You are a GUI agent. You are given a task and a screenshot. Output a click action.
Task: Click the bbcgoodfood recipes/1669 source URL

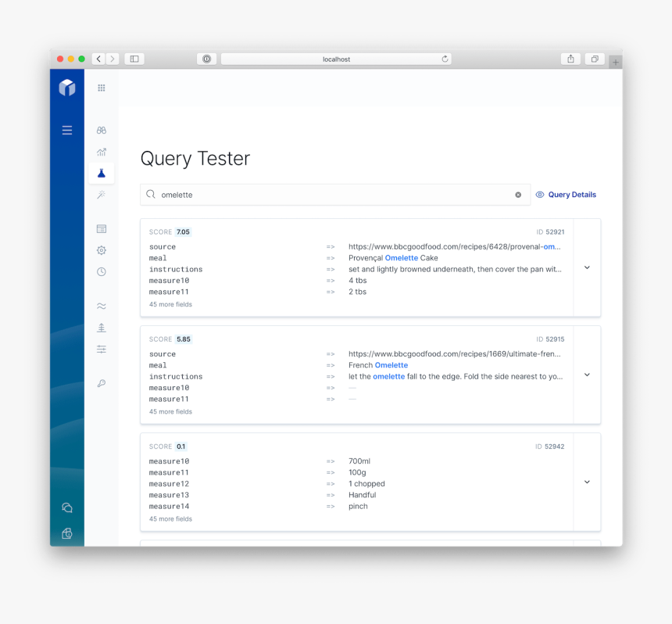(454, 353)
